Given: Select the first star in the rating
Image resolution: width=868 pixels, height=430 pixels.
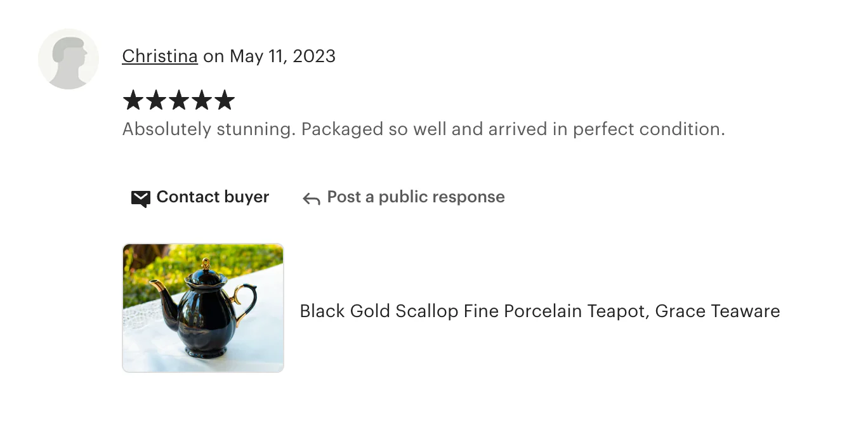Looking at the screenshot, I should click(133, 100).
